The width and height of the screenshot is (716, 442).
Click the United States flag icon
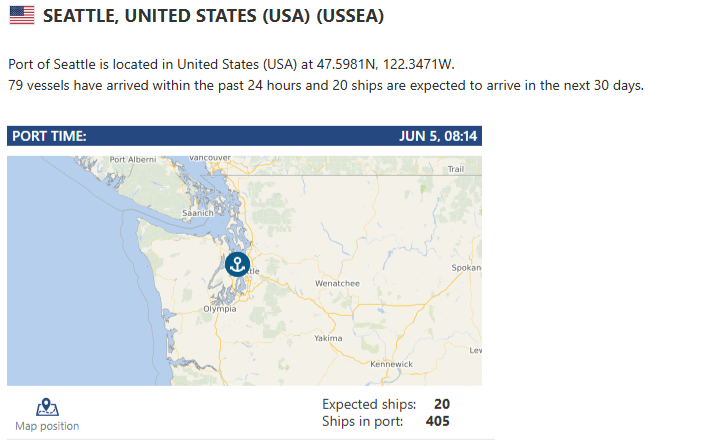[x=22, y=15]
